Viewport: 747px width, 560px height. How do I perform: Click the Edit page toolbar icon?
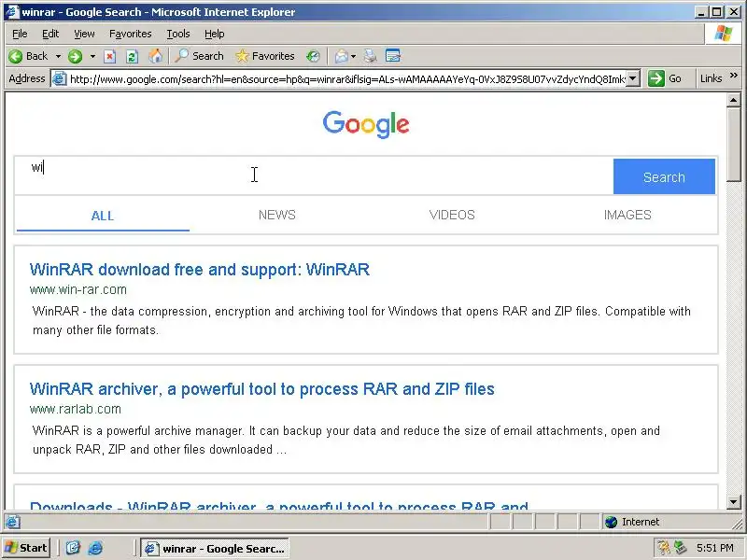pos(392,56)
